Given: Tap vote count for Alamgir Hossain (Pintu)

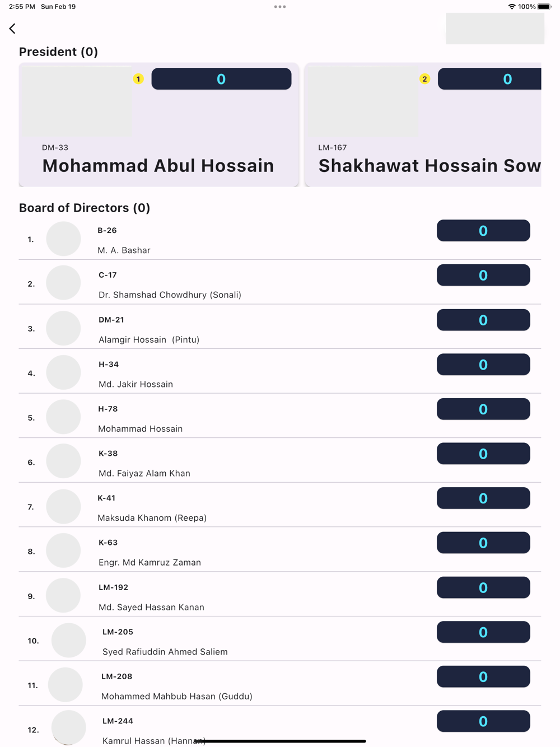Looking at the screenshot, I should [x=483, y=320].
